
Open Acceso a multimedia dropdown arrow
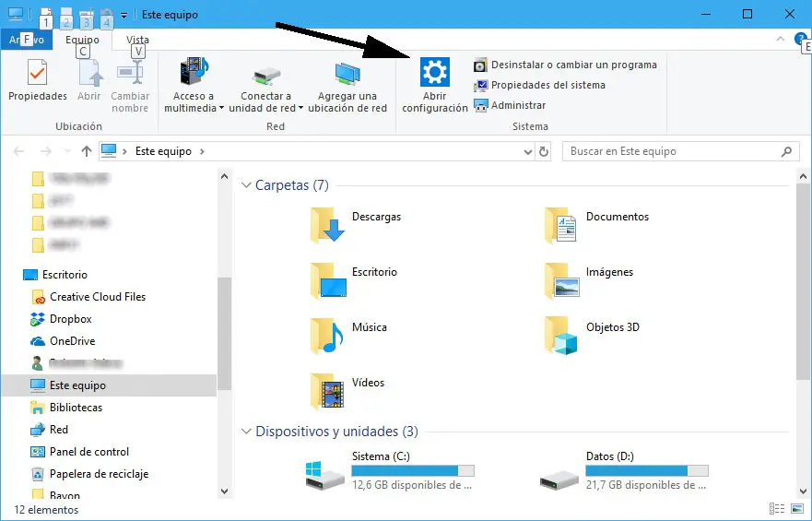click(x=221, y=108)
